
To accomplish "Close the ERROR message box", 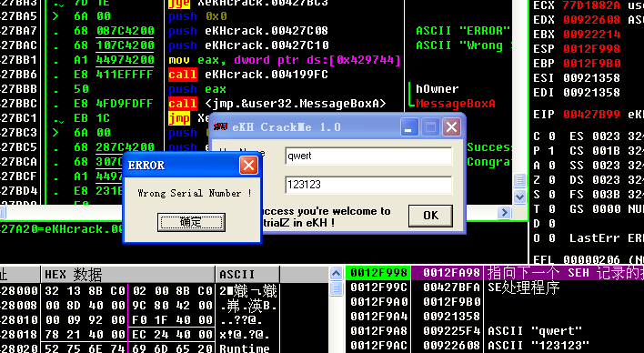I will pyautogui.click(x=248, y=166).
